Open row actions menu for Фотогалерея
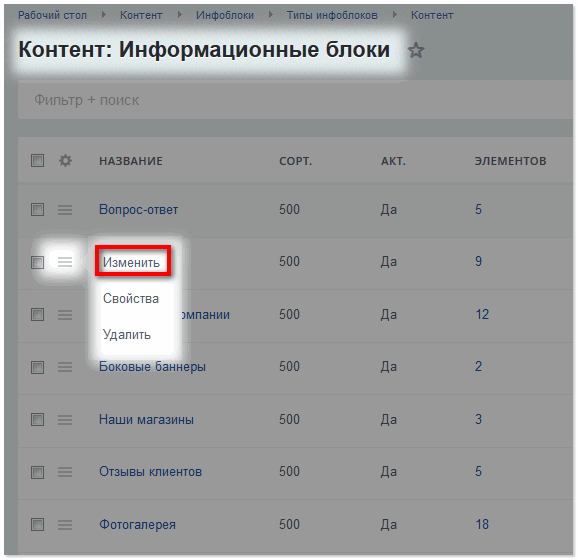 click(x=65, y=525)
